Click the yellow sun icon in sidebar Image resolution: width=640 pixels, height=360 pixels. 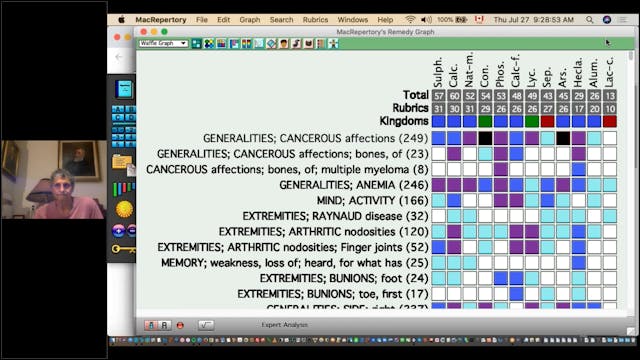[124, 209]
